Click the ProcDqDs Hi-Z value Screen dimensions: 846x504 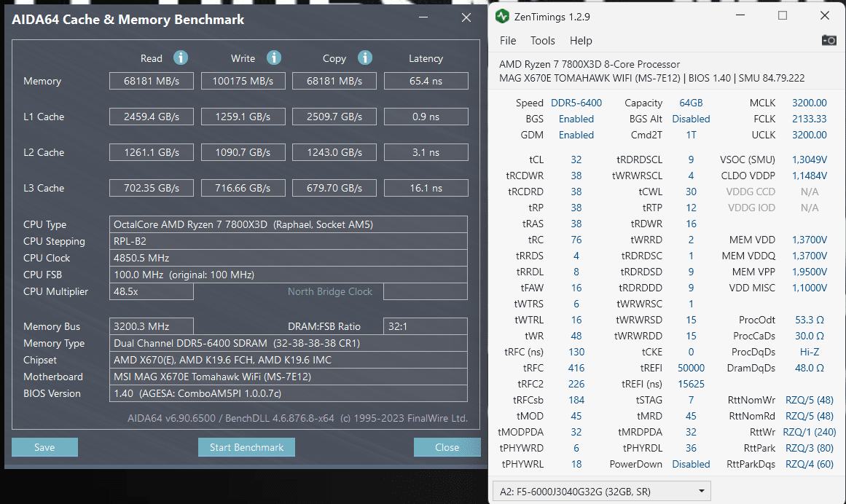click(810, 352)
